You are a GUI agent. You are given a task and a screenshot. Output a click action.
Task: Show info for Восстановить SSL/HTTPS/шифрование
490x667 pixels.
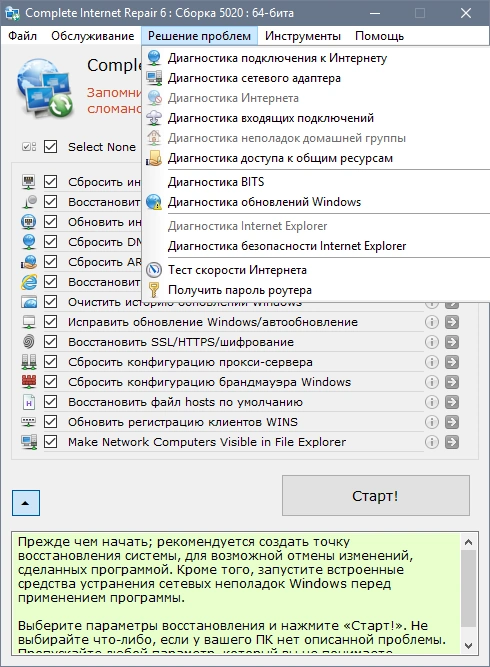pyautogui.click(x=432, y=342)
